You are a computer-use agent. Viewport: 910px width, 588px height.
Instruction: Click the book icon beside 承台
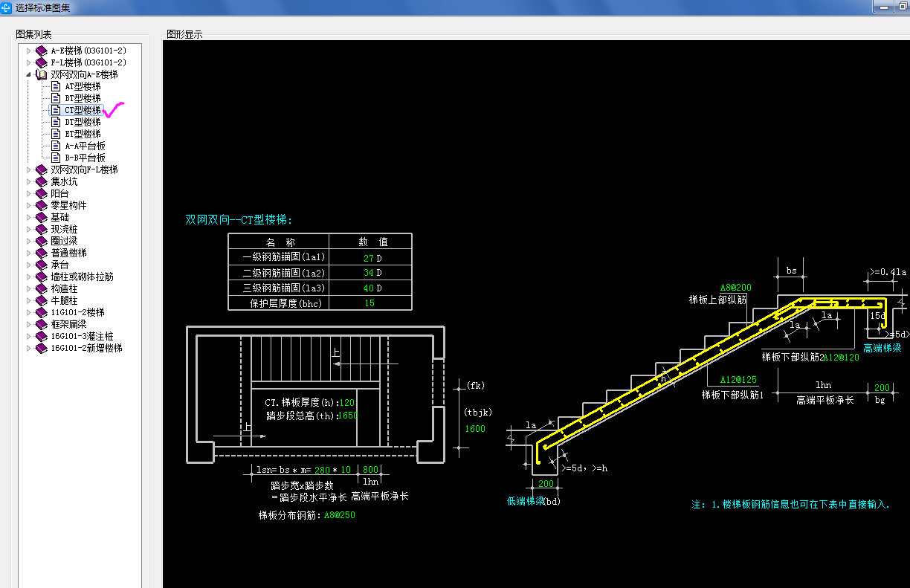pyautogui.click(x=42, y=265)
